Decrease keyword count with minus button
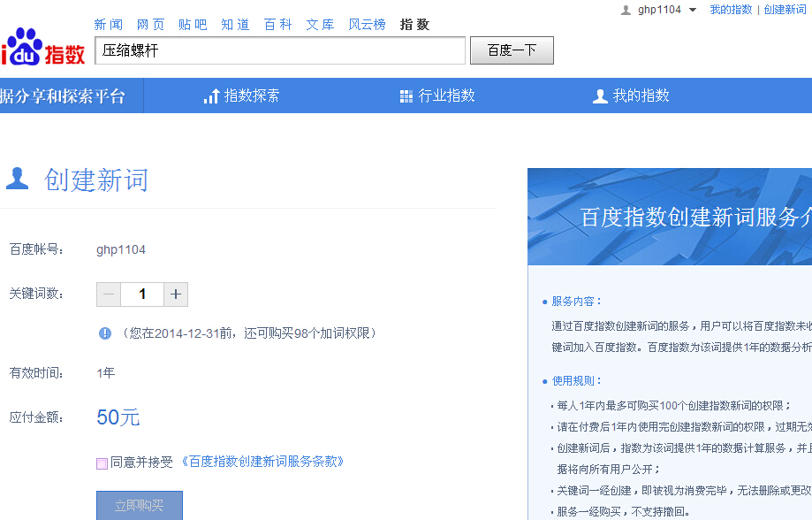Image resolution: width=812 pixels, height=520 pixels. [109, 294]
